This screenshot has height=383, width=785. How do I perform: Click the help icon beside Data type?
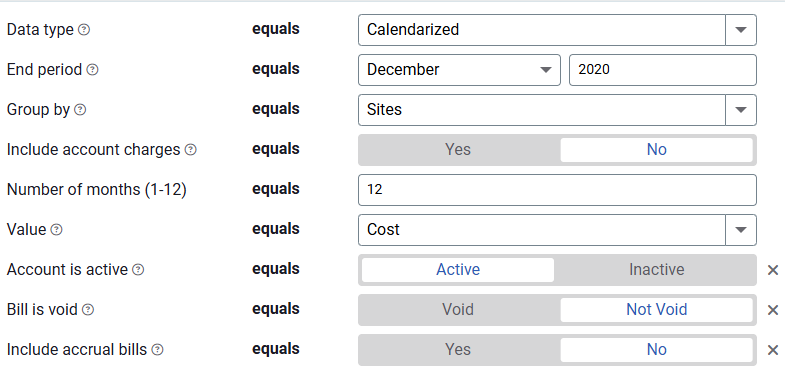pos(85,30)
